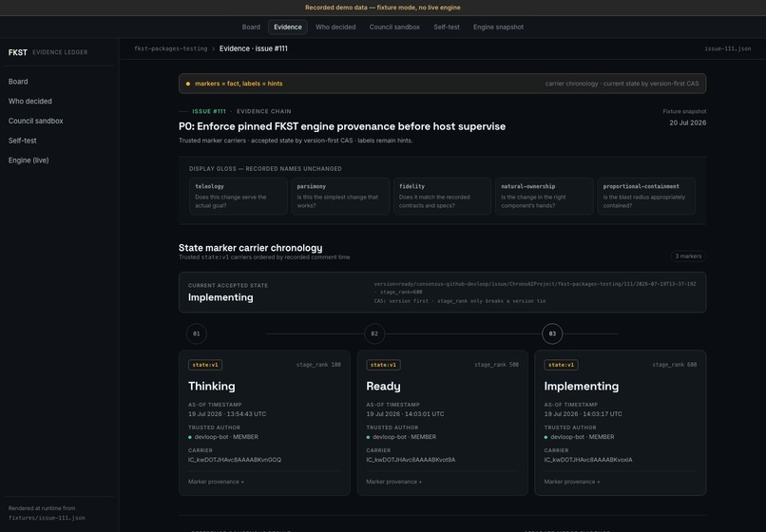Viewport: 766px width, 532px height.
Task: Click the parsimony gloss card
Action: 340,196
